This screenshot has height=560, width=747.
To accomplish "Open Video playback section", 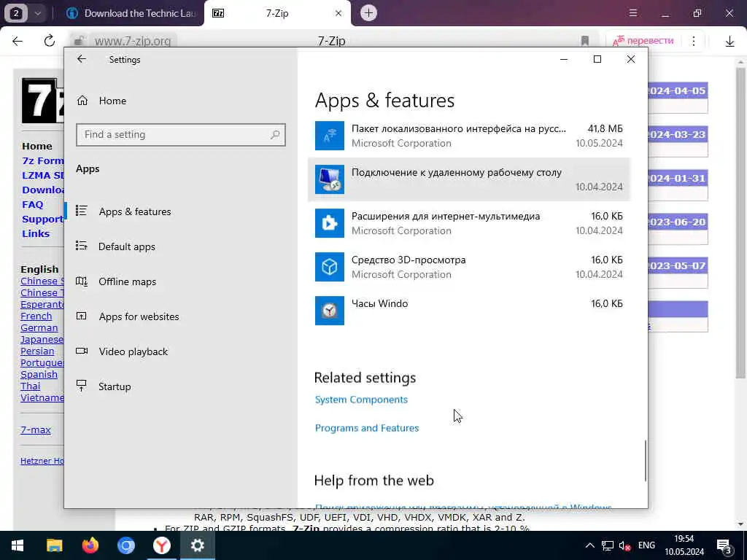I will point(133,351).
